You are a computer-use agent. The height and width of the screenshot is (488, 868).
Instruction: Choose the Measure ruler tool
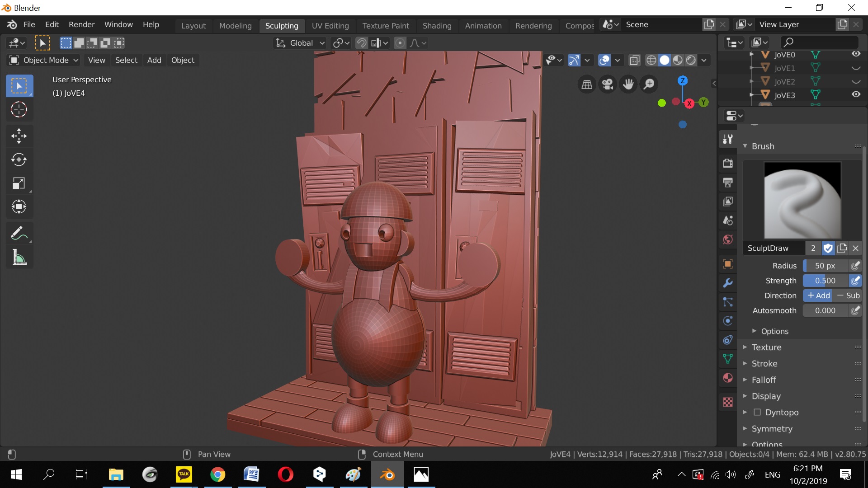pyautogui.click(x=19, y=258)
